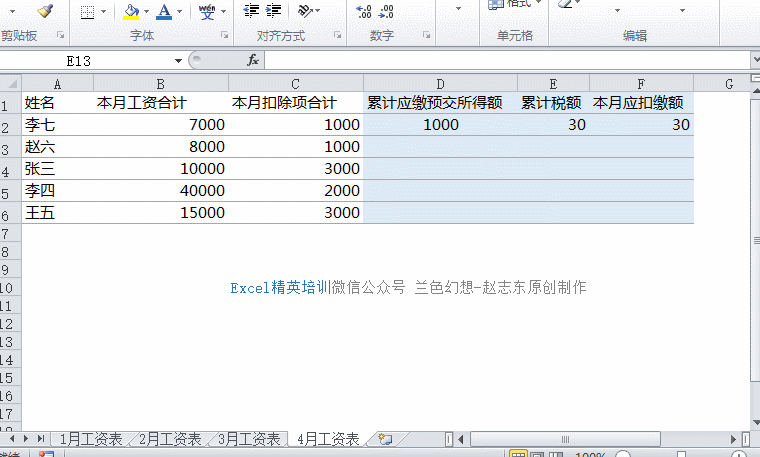The image size is (760, 457).
Task: Click the 本月工资合计 header cell
Action: 160,103
